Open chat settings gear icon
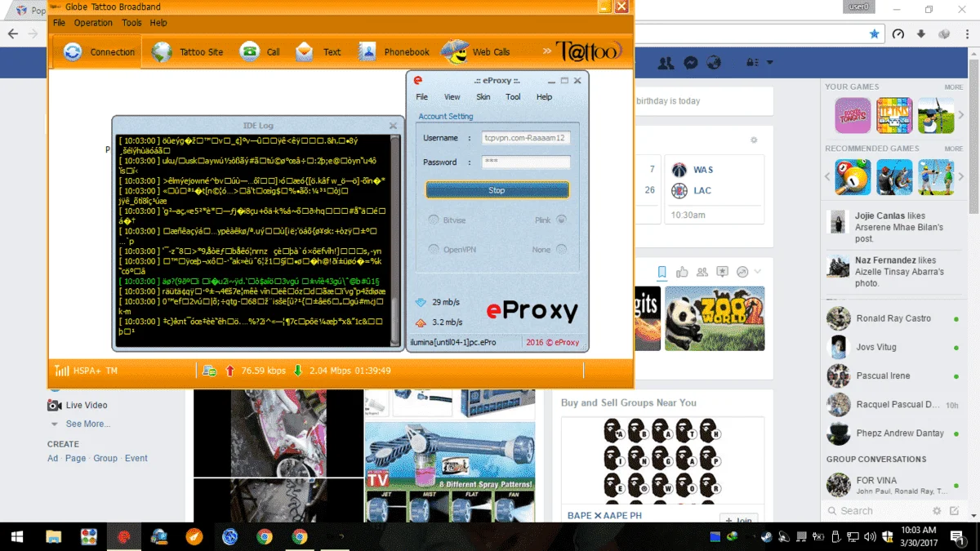 [x=936, y=511]
